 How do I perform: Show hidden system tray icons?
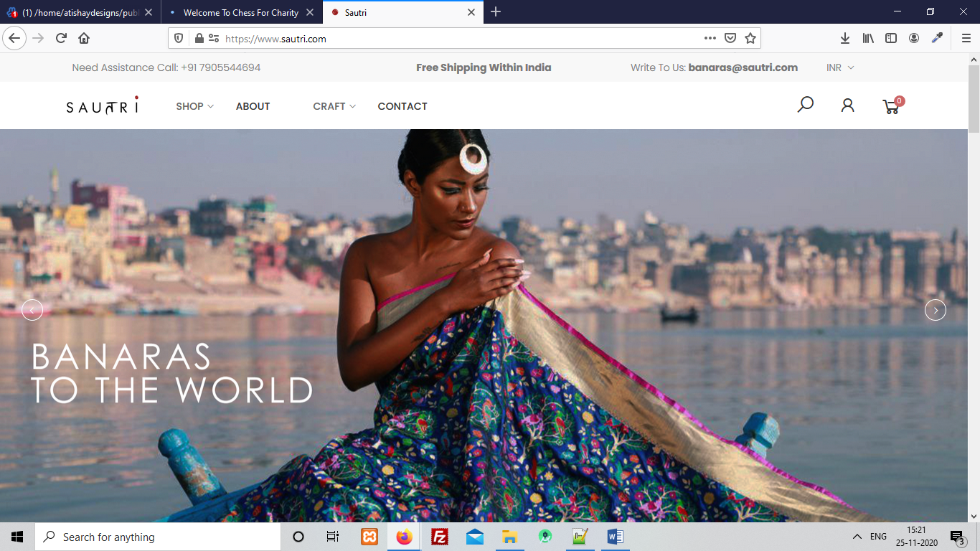(x=857, y=537)
